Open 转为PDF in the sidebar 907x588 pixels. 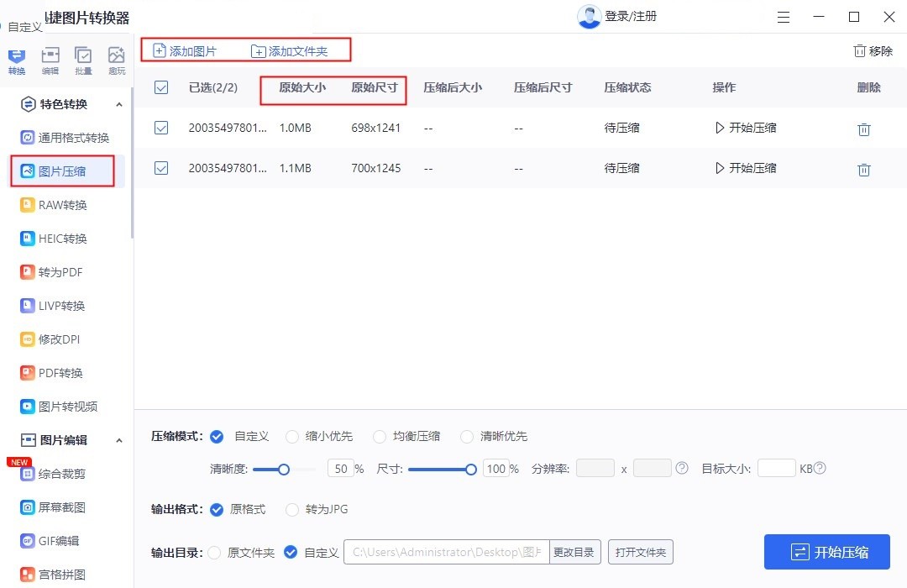point(51,272)
